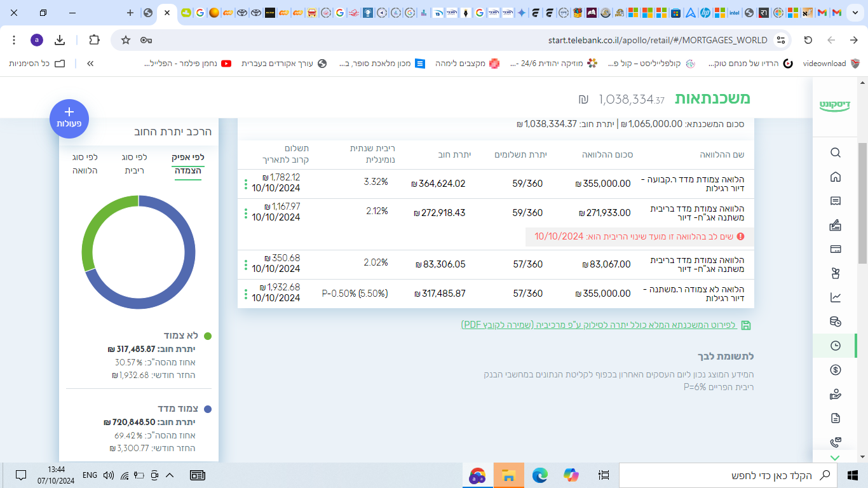Viewport: 868px width, 488px height.
Task: Open the volume control in system tray
Action: click(x=108, y=475)
